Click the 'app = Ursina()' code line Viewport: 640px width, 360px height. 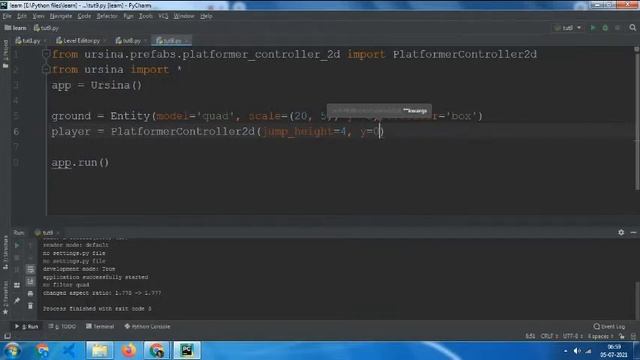pos(96,85)
